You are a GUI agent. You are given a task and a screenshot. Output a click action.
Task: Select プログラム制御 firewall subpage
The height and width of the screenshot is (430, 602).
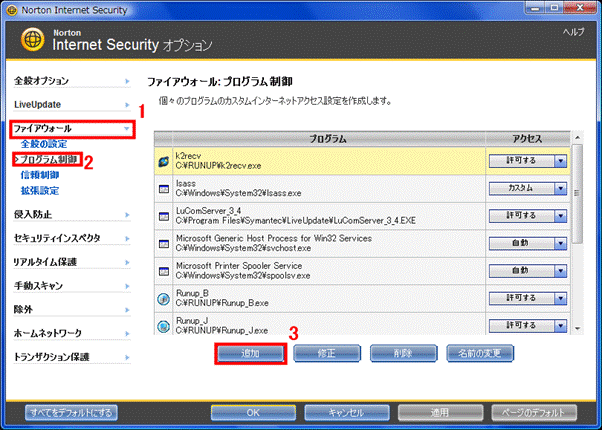pyautogui.click(x=48, y=159)
